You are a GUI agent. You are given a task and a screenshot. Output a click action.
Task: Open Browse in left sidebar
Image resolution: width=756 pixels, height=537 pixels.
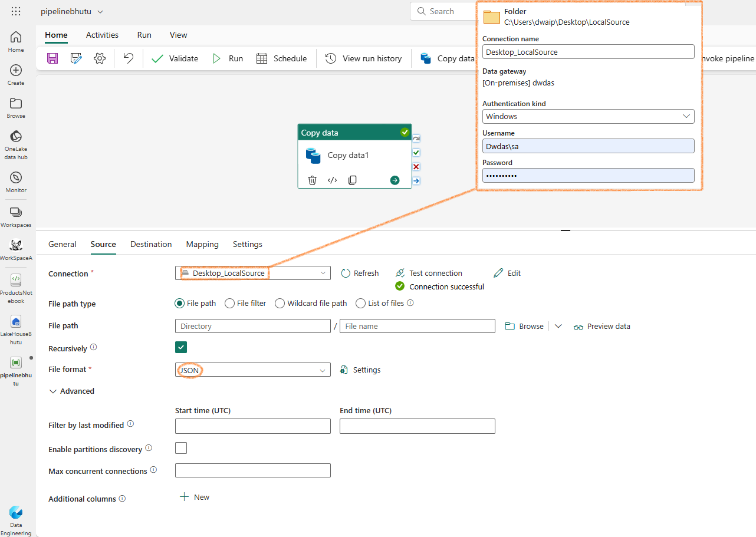[x=16, y=107]
